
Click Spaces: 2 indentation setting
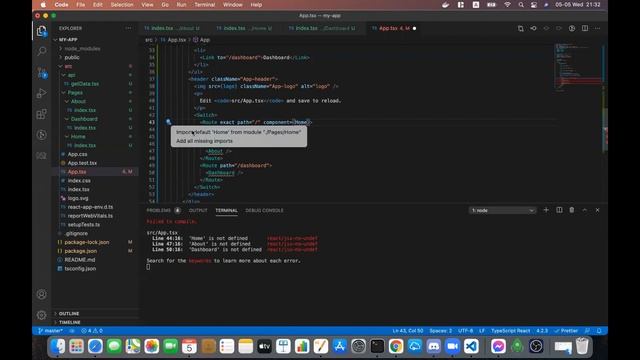point(441,331)
